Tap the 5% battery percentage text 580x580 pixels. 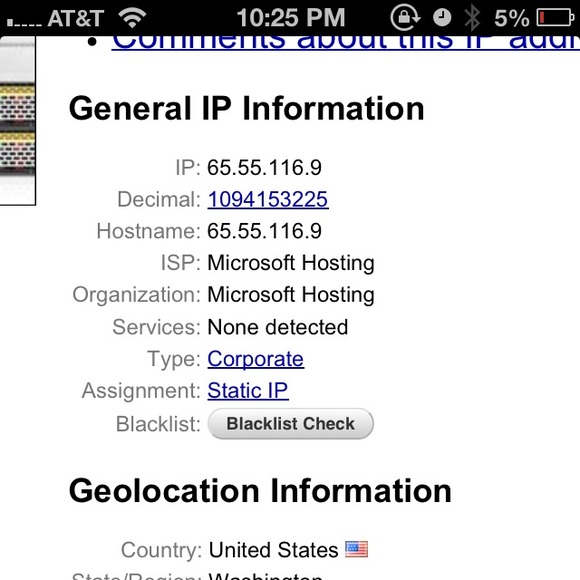[x=512, y=18]
